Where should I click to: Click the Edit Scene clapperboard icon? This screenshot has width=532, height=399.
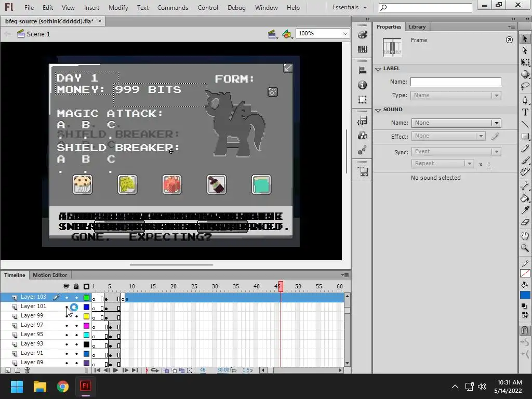pyautogui.click(x=272, y=34)
